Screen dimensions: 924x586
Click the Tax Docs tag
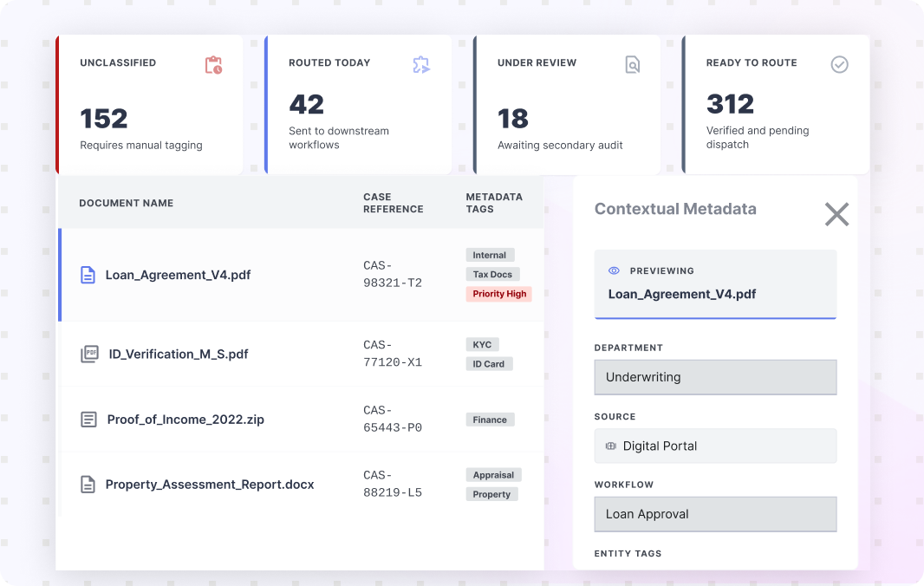tap(492, 274)
